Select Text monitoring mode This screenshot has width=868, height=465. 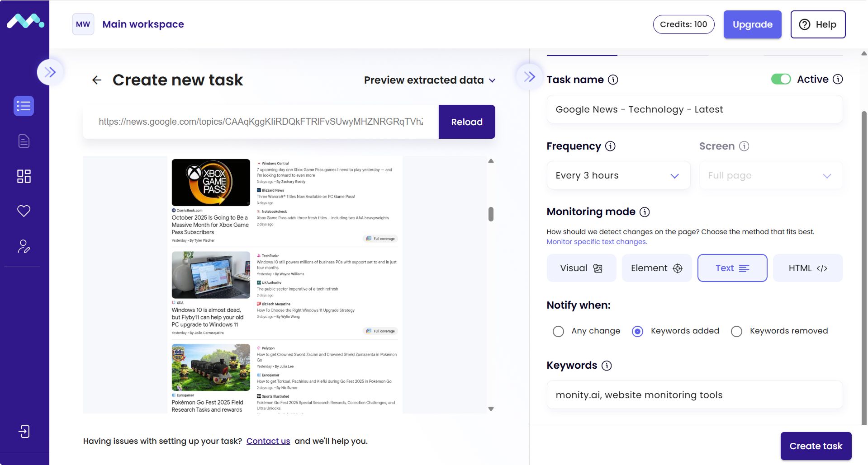[x=732, y=268]
